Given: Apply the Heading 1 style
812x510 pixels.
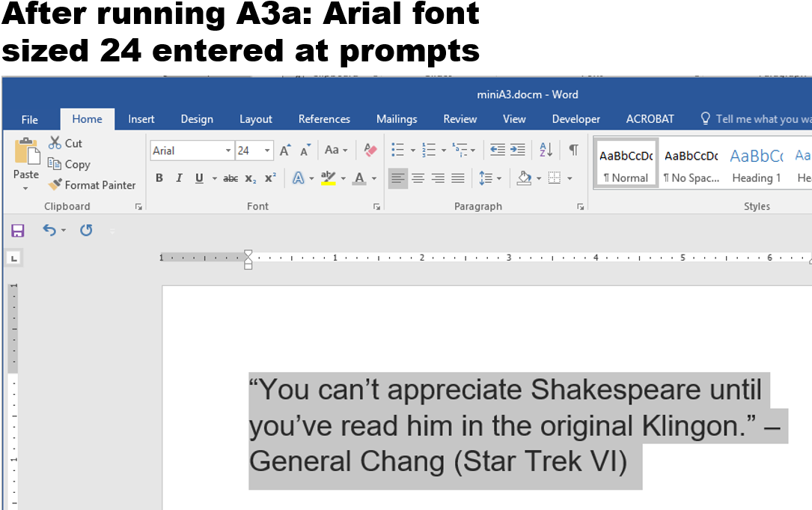Looking at the screenshot, I should (757, 164).
